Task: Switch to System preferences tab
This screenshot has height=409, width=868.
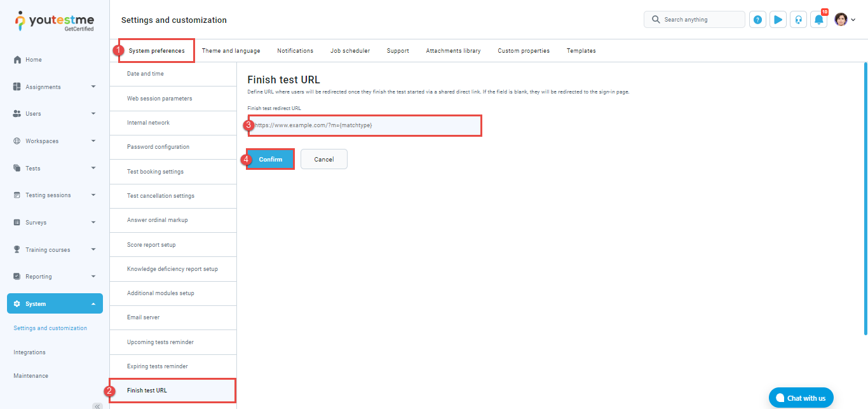Action: pyautogui.click(x=157, y=51)
